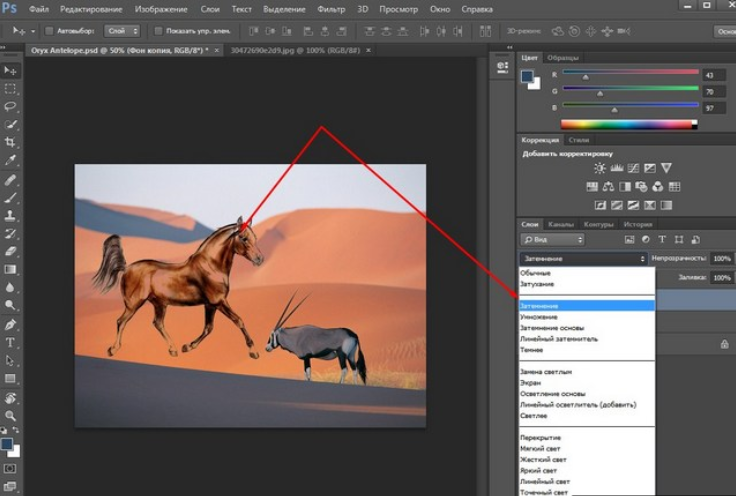Click the text layer filter T icon
The image size is (736, 496).
662,240
